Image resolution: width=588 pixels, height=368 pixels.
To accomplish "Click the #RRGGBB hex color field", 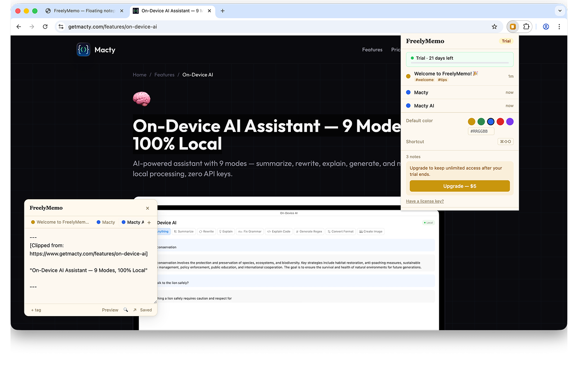I will coord(481,131).
